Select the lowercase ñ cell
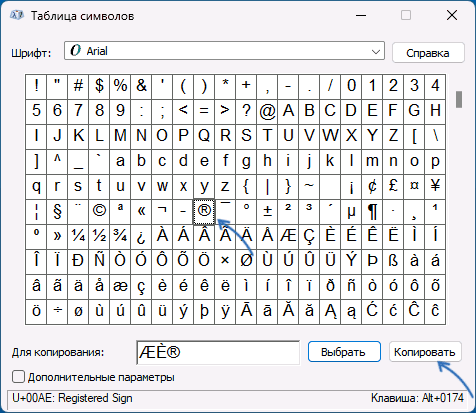The height and width of the screenshot is (413, 476). click(x=351, y=287)
